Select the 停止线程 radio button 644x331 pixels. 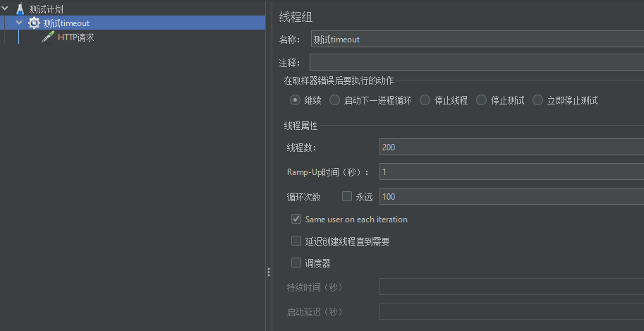[x=425, y=100]
